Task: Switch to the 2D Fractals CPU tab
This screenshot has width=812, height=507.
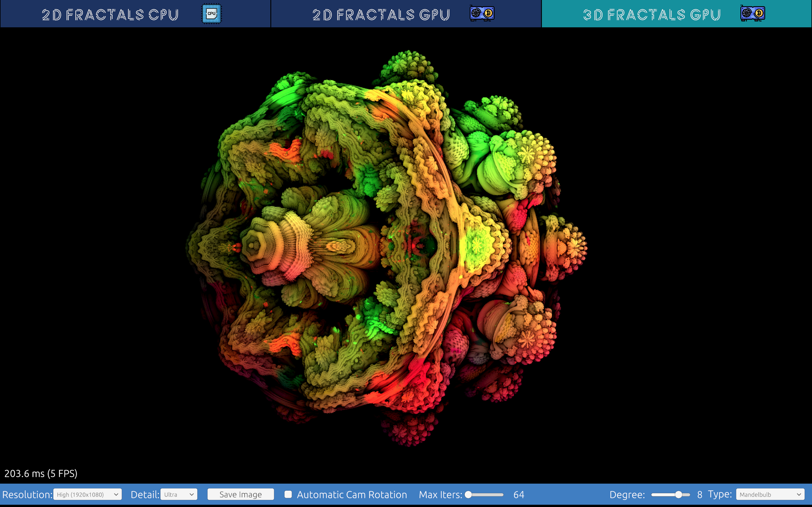Action: pyautogui.click(x=110, y=14)
